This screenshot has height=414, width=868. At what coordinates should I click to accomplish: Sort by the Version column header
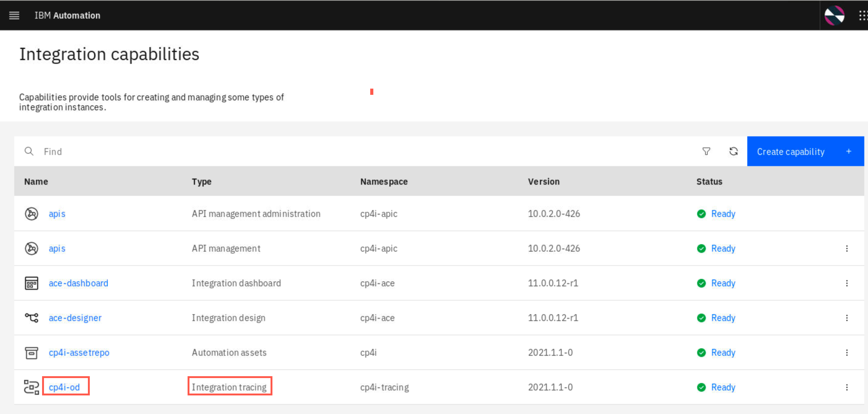tap(544, 182)
